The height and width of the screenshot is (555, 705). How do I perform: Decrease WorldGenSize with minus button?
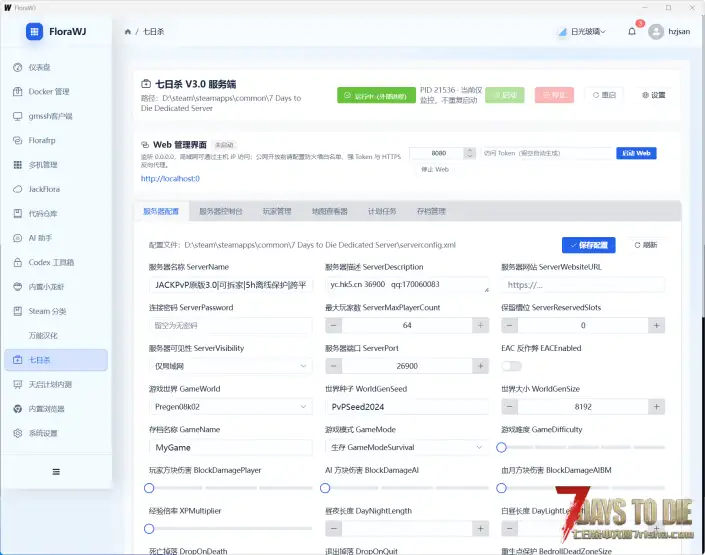click(x=509, y=407)
